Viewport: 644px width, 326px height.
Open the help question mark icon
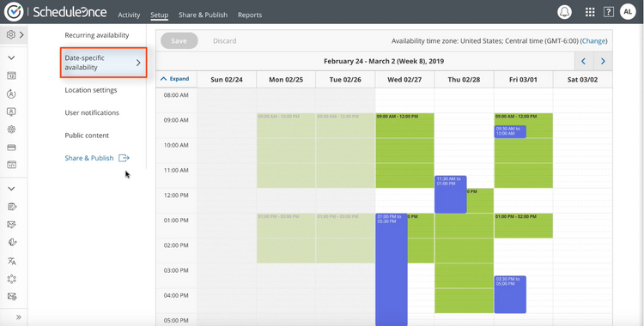(x=608, y=12)
